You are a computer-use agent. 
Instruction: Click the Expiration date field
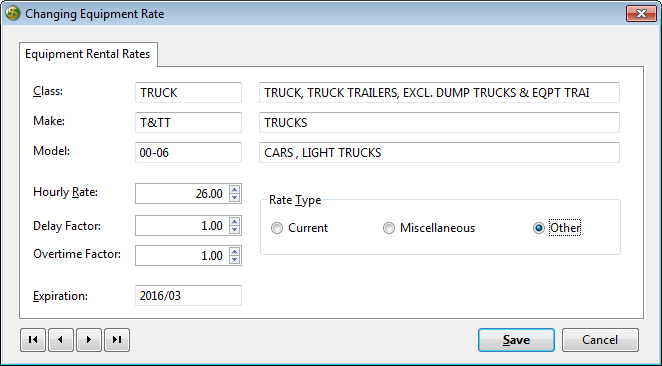pyautogui.click(x=188, y=296)
